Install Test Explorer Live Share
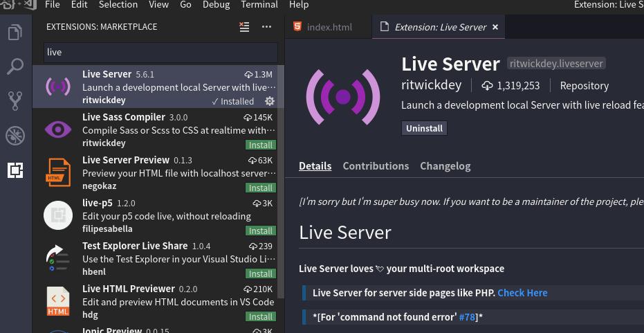 click(x=261, y=273)
